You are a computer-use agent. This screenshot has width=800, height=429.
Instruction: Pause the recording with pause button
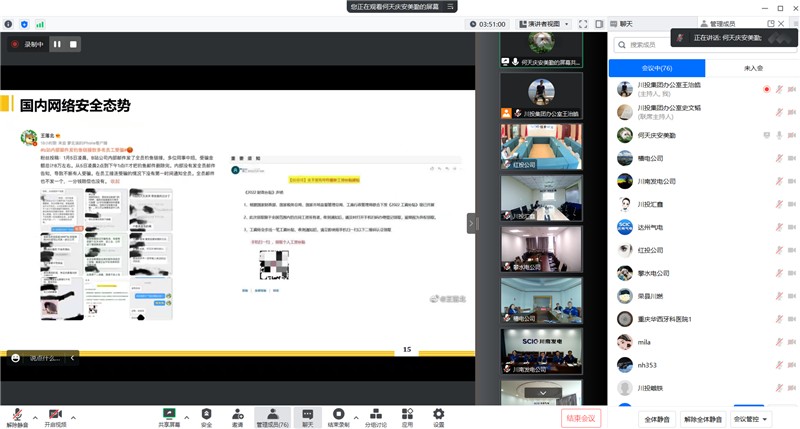point(57,44)
